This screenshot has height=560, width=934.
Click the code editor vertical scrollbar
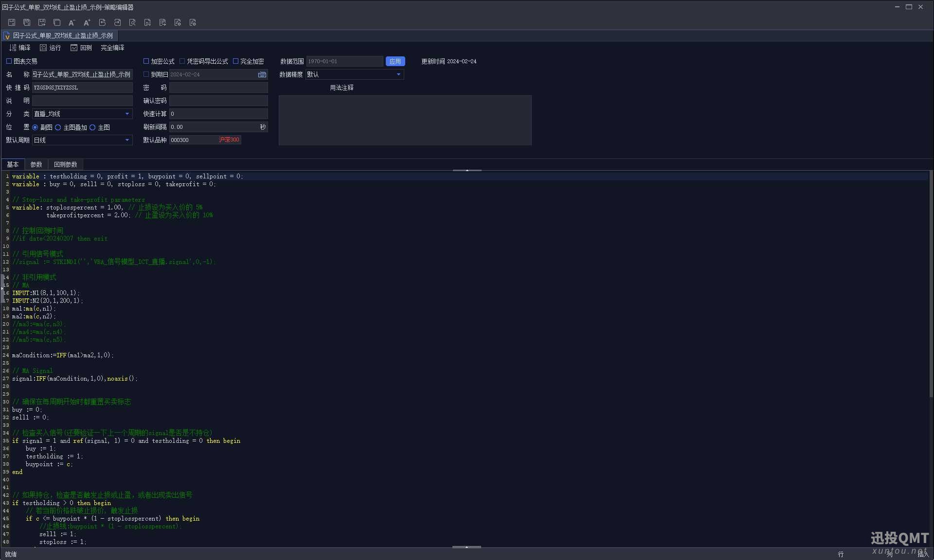pos(931,284)
